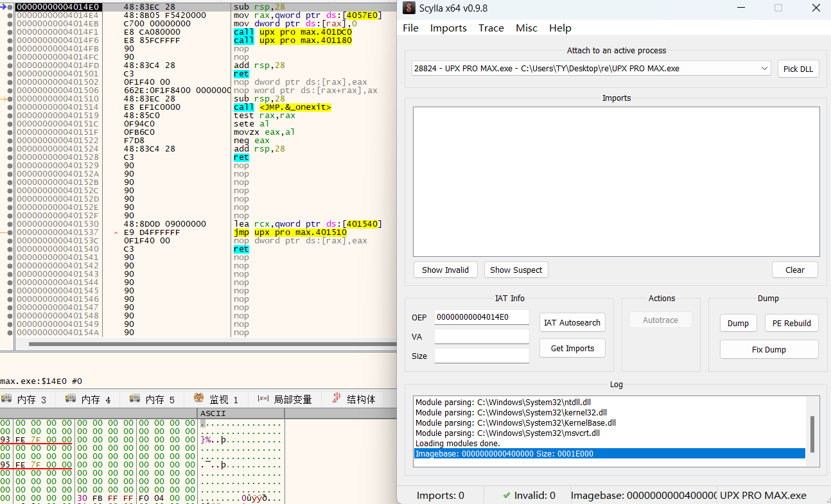This screenshot has height=504, width=831.
Task: Select instruction 'lea rcx,qword ptr ds:[401540]'
Action: pyautogui.click(x=308, y=224)
